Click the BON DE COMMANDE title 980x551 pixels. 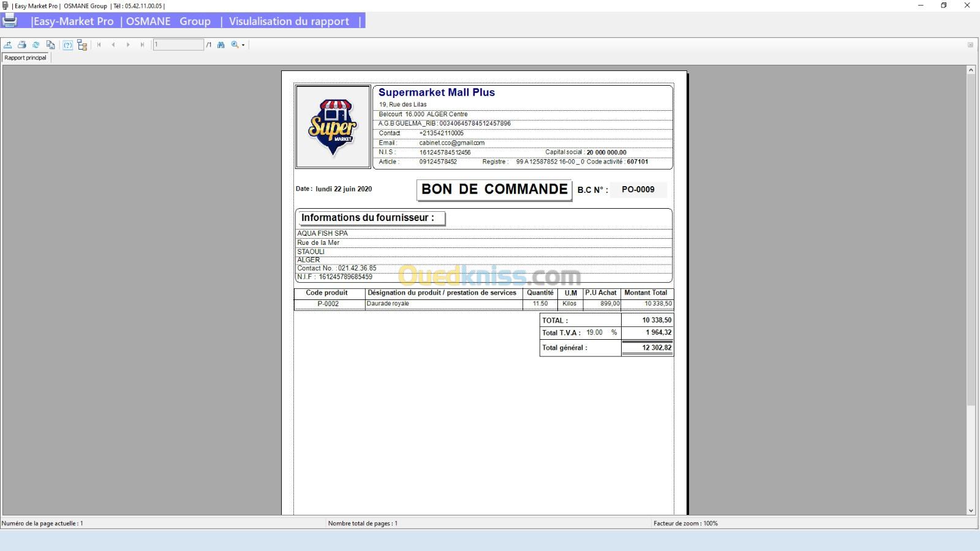tap(494, 189)
